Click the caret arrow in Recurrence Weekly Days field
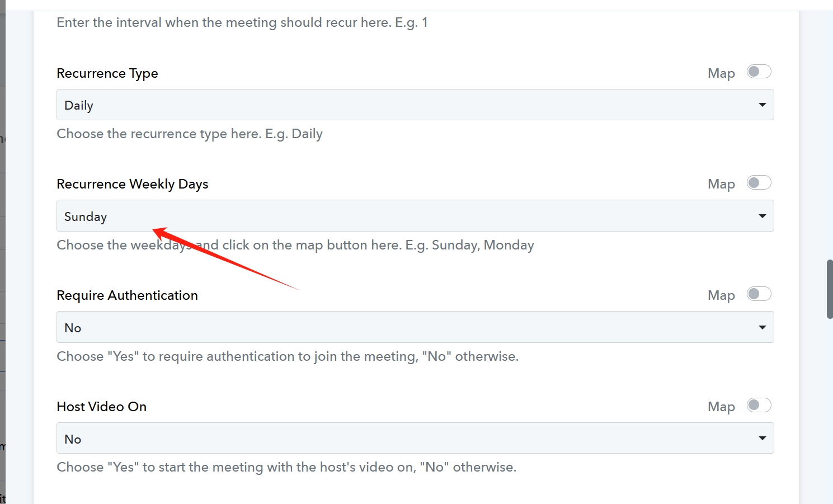This screenshot has height=504, width=833. tap(762, 216)
